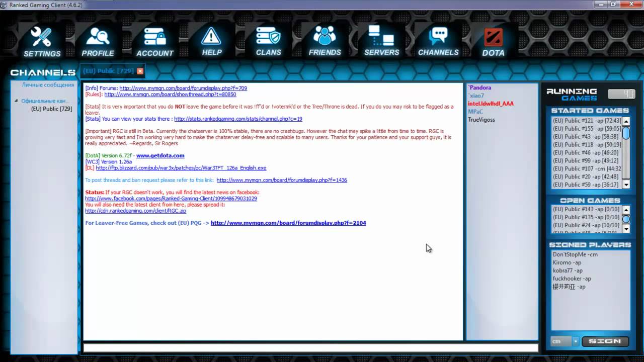This screenshot has height=362, width=644.
Task: Click Started Games scrollbar up arrow
Action: [x=626, y=121]
